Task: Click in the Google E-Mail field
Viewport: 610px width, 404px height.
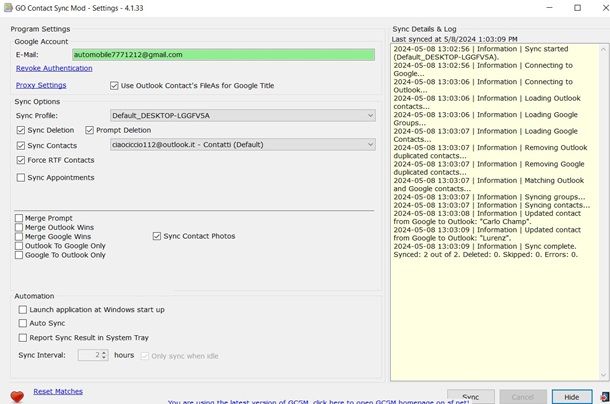Action: (222, 54)
